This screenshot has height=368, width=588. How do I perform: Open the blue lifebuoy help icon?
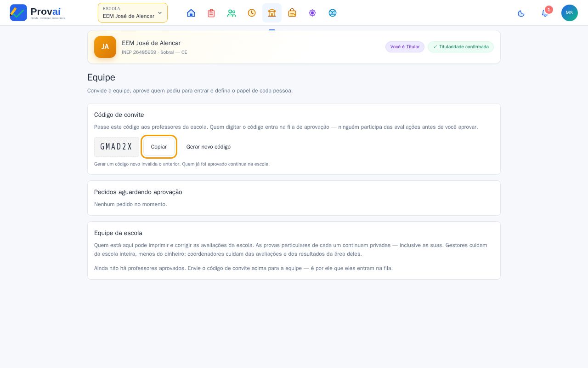[x=333, y=13]
